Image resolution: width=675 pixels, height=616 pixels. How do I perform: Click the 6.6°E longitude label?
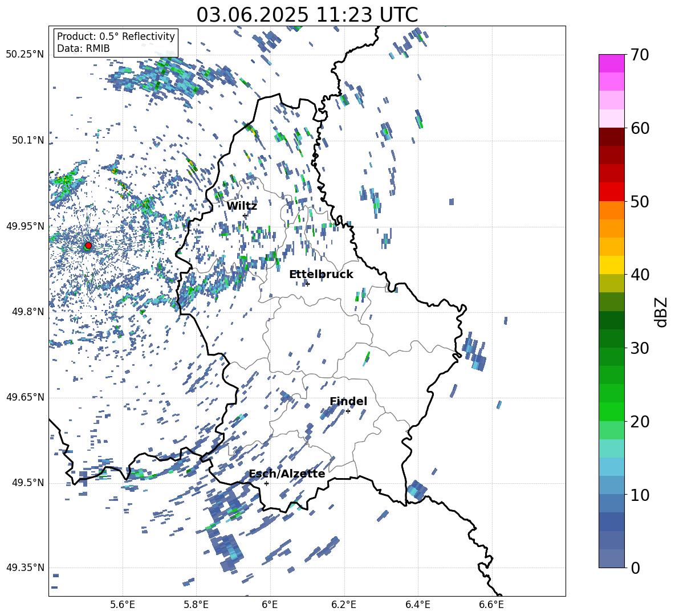[x=491, y=605]
